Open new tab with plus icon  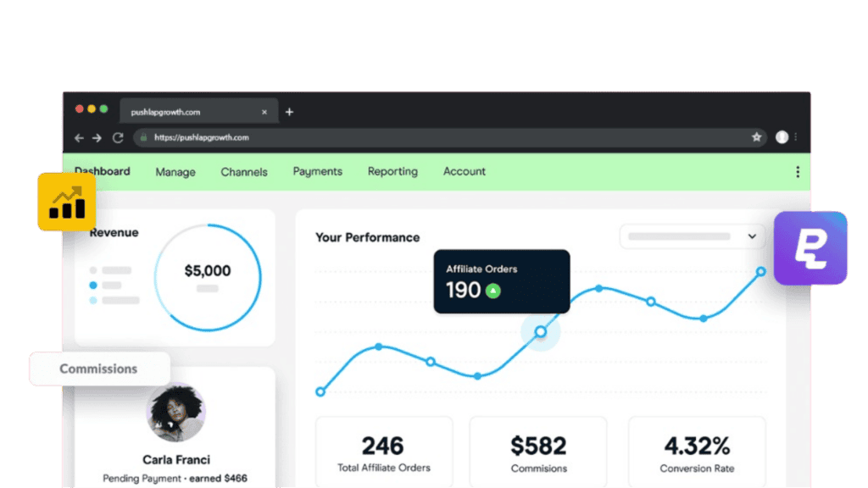pos(289,112)
